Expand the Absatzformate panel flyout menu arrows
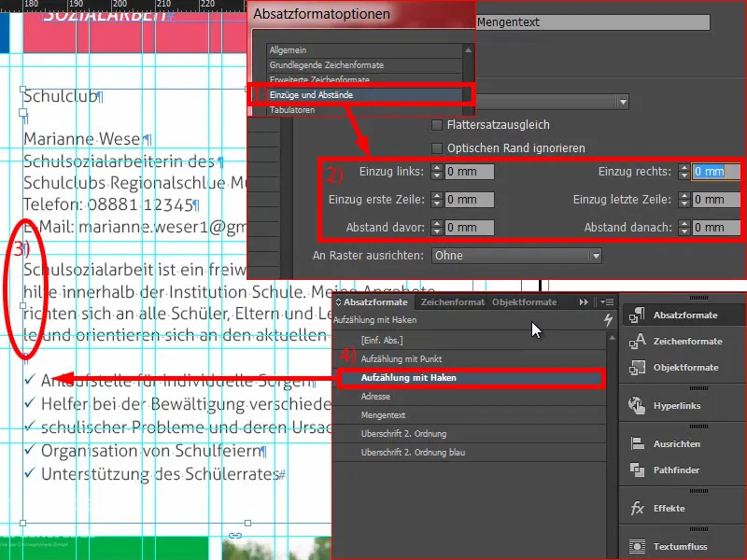747x560 pixels. pyautogui.click(x=583, y=303)
